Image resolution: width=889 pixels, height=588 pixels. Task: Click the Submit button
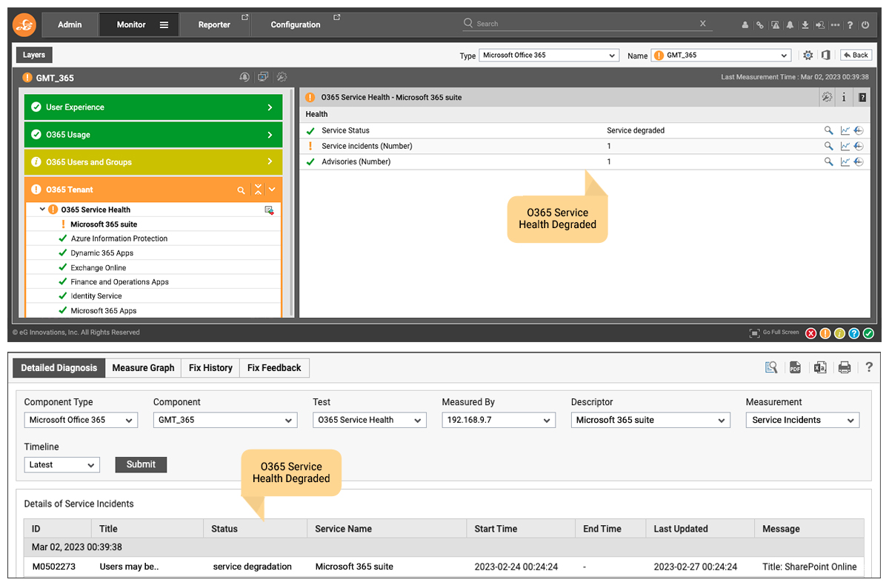[x=141, y=465]
